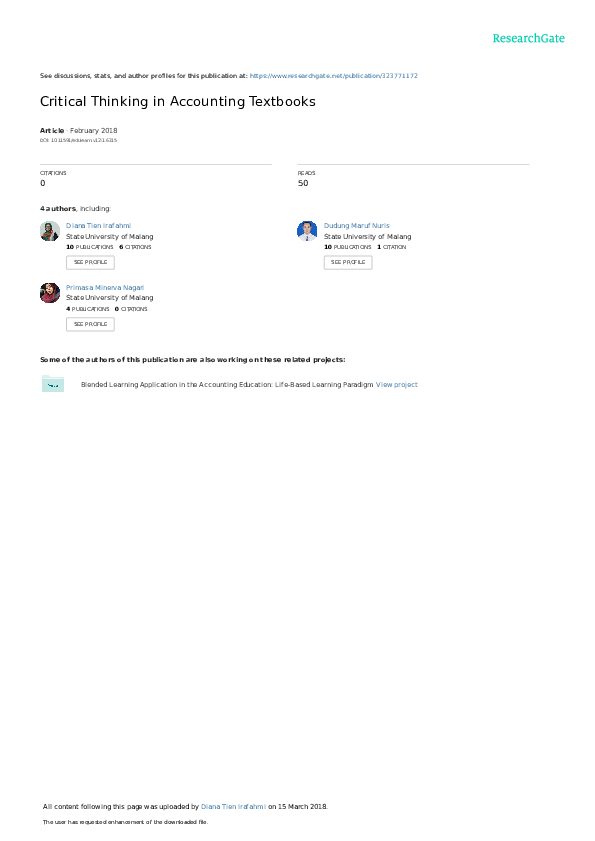Click Dudung Maruf Nuris's profile photo
Viewport: 595px width, 841px height.
click(x=307, y=231)
